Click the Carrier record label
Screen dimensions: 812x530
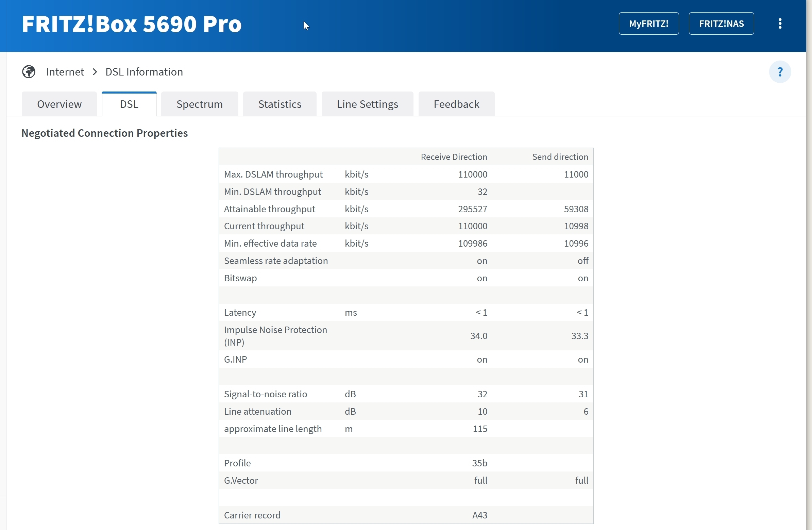(252, 515)
